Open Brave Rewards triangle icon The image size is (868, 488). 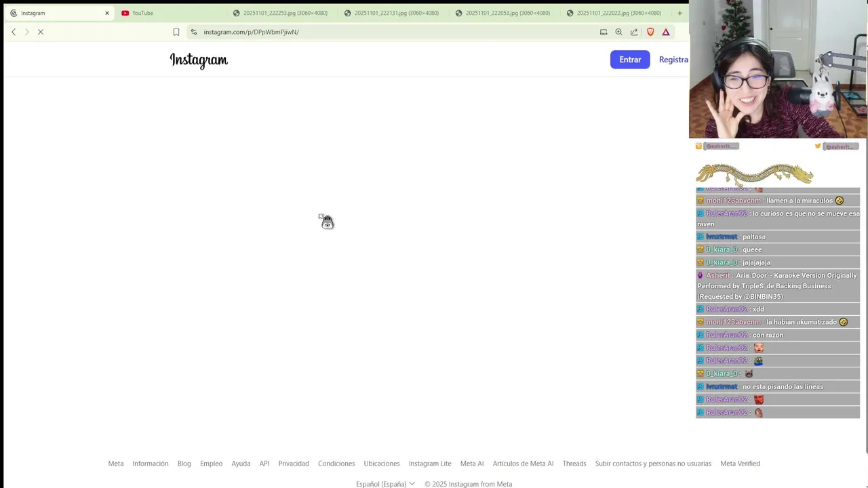(x=666, y=32)
